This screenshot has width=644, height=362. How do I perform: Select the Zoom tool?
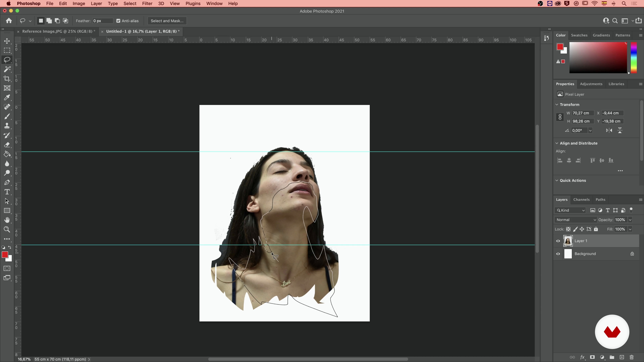7,230
